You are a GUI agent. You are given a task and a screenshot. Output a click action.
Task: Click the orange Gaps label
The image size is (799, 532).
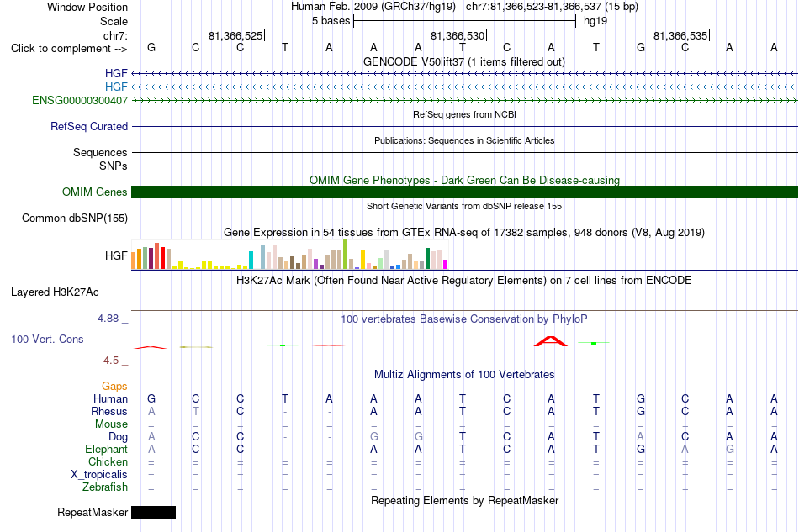[114, 386]
